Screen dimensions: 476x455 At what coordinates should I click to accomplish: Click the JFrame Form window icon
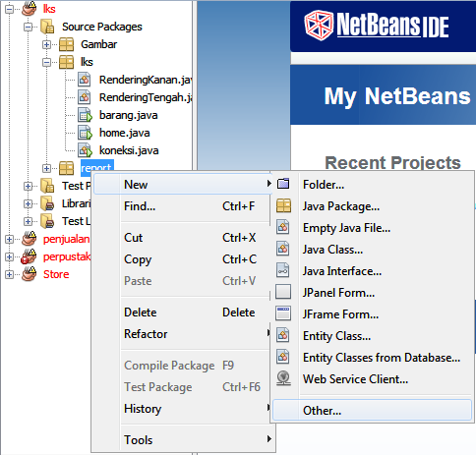click(x=283, y=313)
